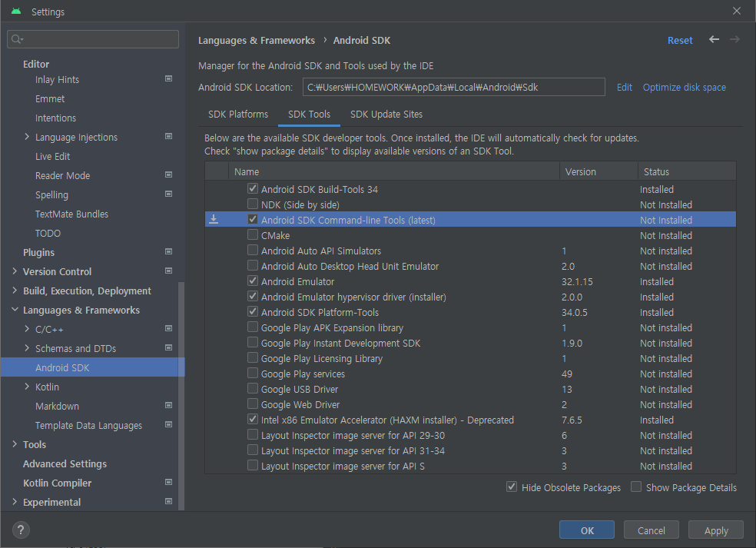The image size is (756, 548).
Task: Expand the Tools section
Action: tap(15, 444)
